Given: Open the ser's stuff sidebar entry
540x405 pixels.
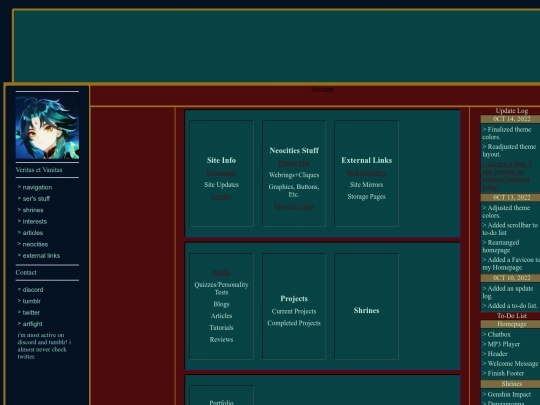Looking at the screenshot, I should [36, 199].
